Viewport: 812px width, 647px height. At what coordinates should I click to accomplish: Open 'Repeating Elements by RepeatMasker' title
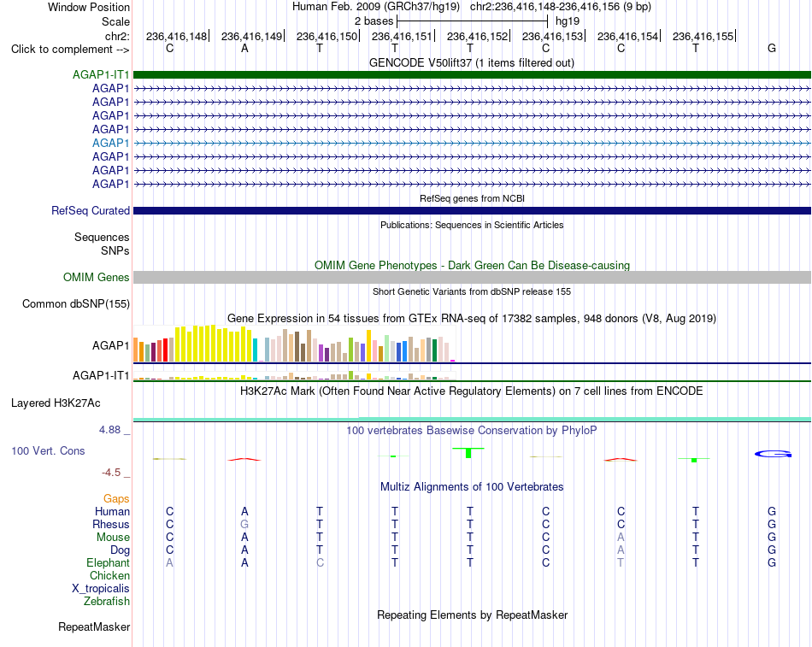(473, 615)
